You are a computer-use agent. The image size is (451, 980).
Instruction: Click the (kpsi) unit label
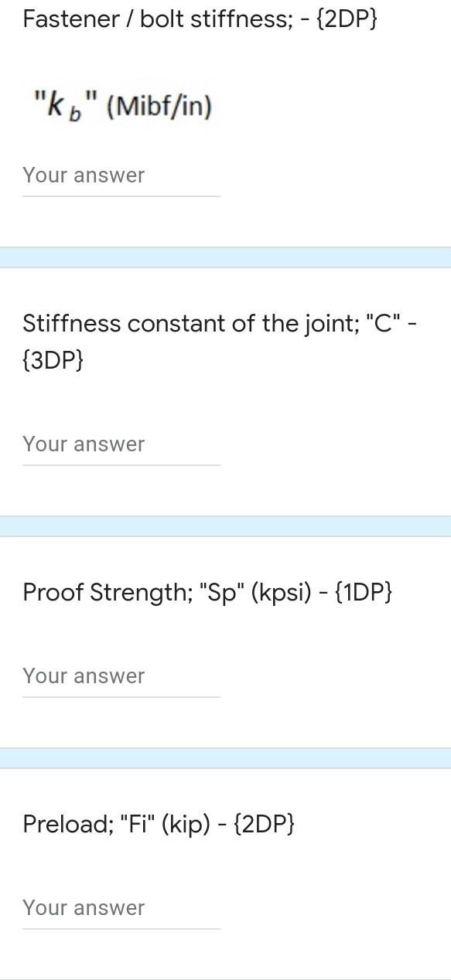coord(282,591)
